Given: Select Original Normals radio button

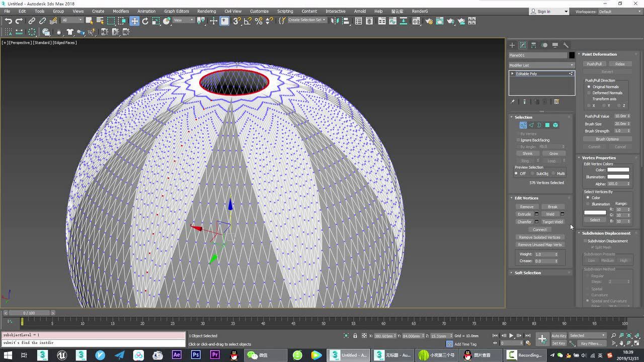Looking at the screenshot, I should point(589,87).
